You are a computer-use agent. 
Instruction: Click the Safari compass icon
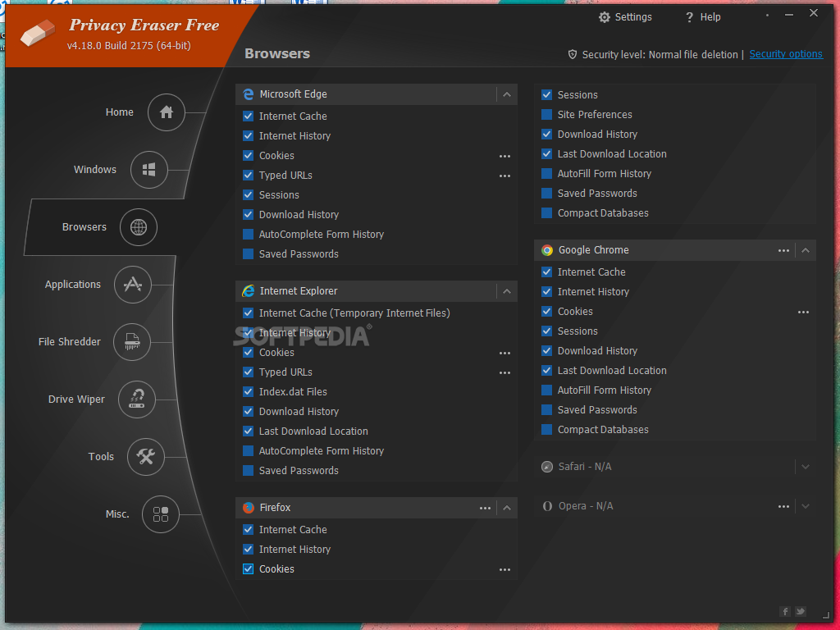[x=547, y=467]
